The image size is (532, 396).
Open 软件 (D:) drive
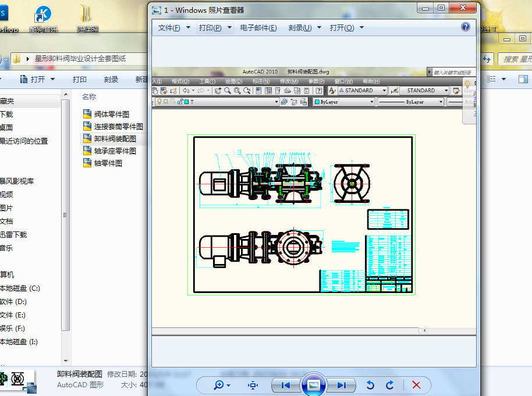coord(13,301)
